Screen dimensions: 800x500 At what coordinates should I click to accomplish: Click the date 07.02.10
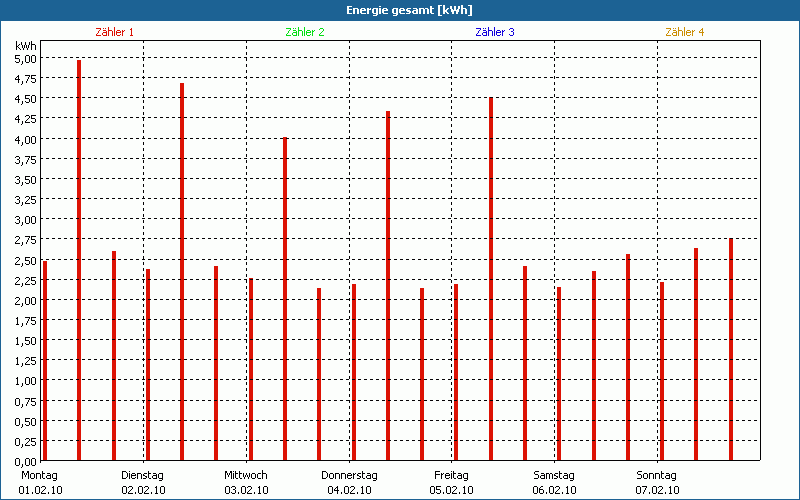pyautogui.click(x=658, y=491)
